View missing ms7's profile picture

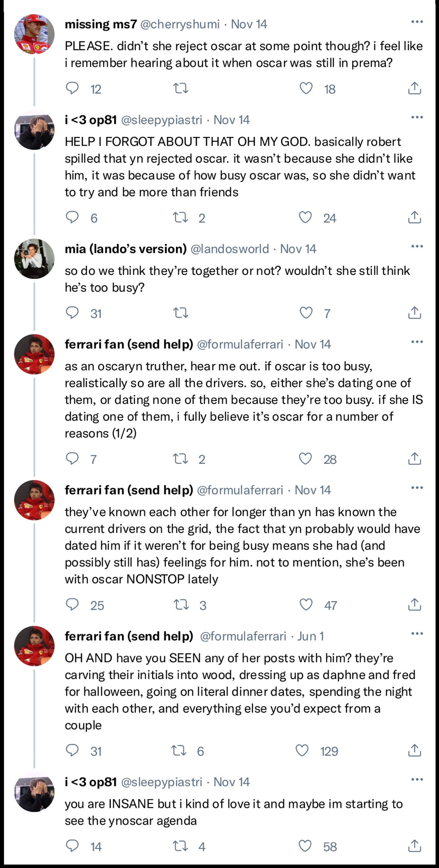[34, 34]
